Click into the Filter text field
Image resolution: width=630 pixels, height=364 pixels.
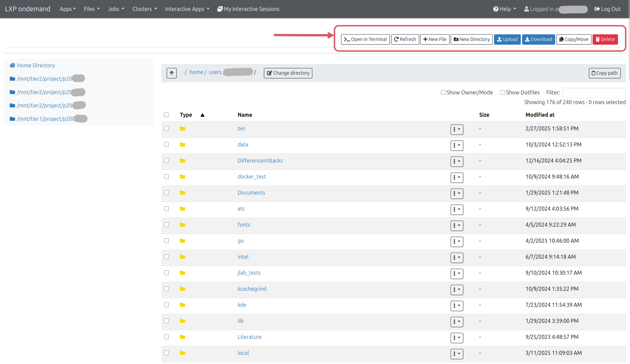click(x=594, y=93)
